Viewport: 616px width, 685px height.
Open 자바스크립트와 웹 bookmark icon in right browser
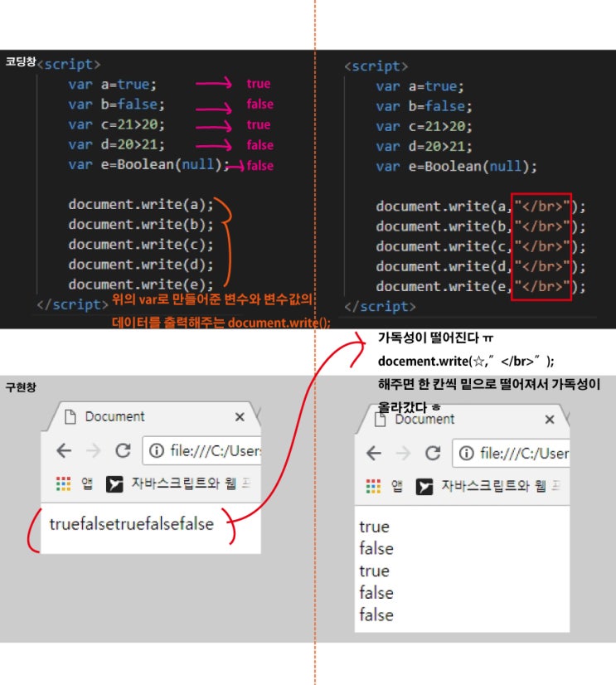pyautogui.click(x=424, y=487)
